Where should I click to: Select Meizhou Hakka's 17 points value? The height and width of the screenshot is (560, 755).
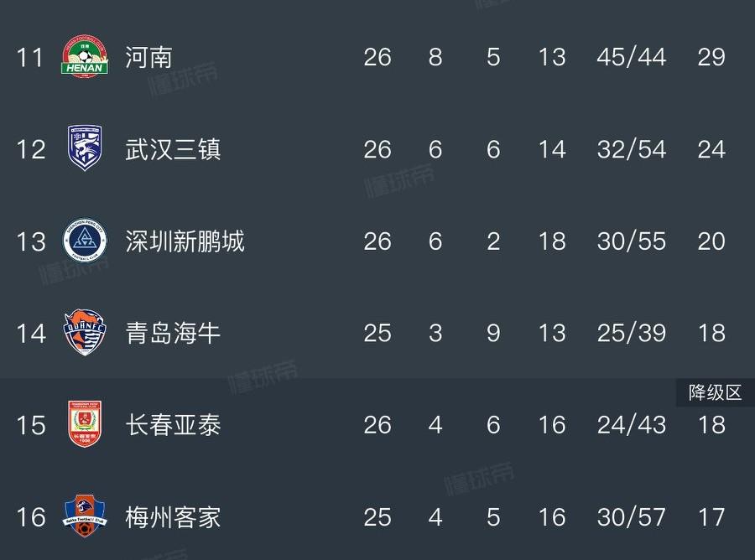[711, 517]
